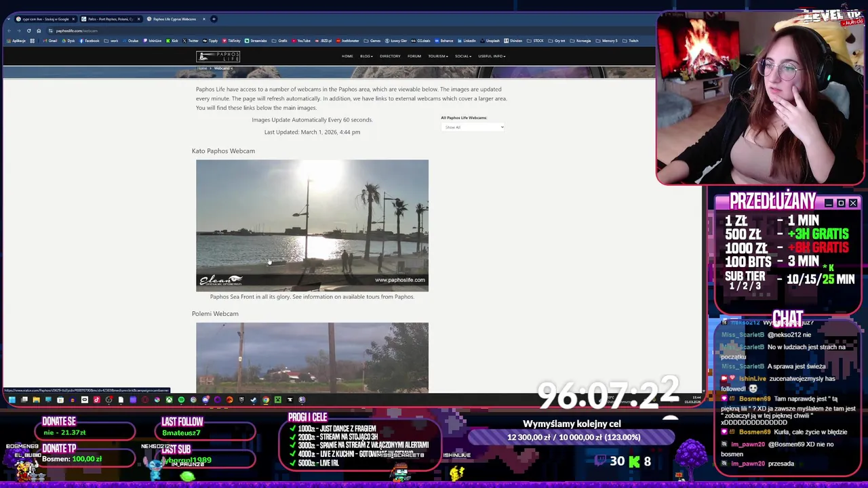This screenshot has height=488, width=868.
Task: Click the 'Kato Paphos Webcam' heading
Action: 223,151
